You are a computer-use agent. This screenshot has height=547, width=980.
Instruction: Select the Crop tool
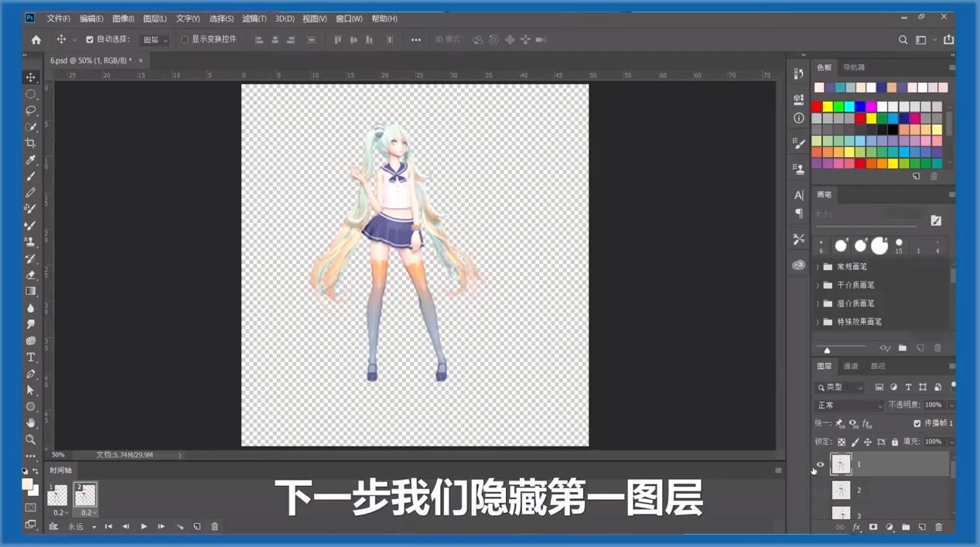click(x=31, y=143)
